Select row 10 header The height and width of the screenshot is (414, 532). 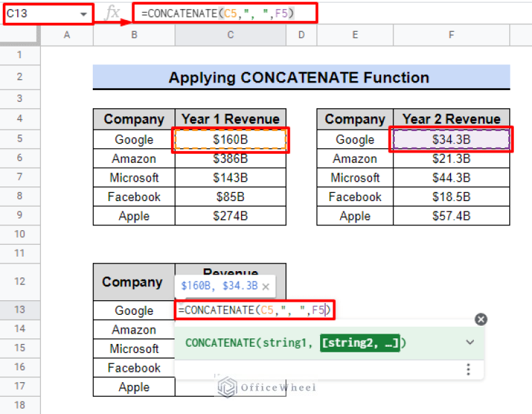pos(19,234)
